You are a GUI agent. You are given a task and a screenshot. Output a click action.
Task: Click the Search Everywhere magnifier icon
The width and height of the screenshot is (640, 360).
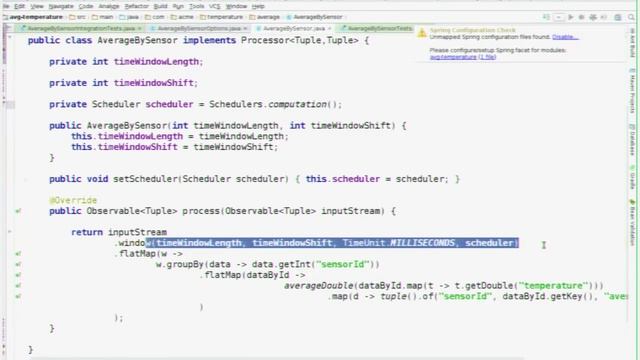[631, 17]
